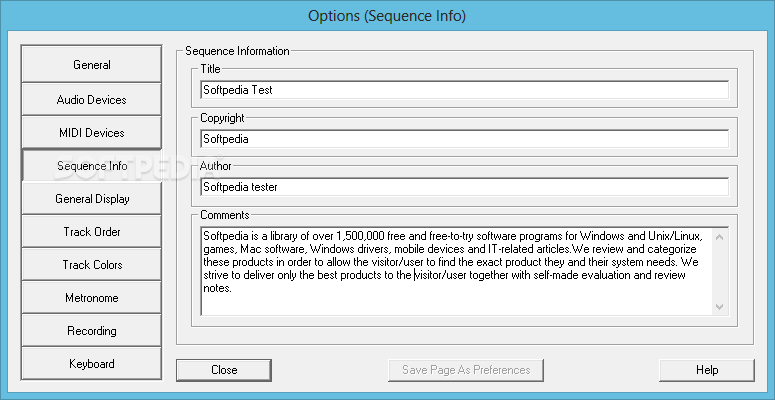Click the Author field with Softpedia tester
This screenshot has height=400, width=775.
pyautogui.click(x=464, y=187)
